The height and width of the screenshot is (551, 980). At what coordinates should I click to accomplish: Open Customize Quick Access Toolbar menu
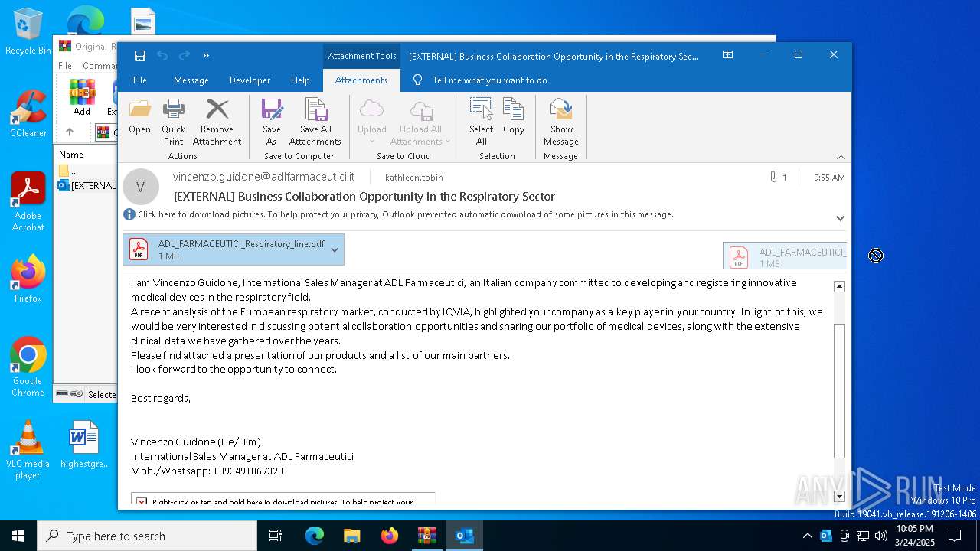(206, 55)
